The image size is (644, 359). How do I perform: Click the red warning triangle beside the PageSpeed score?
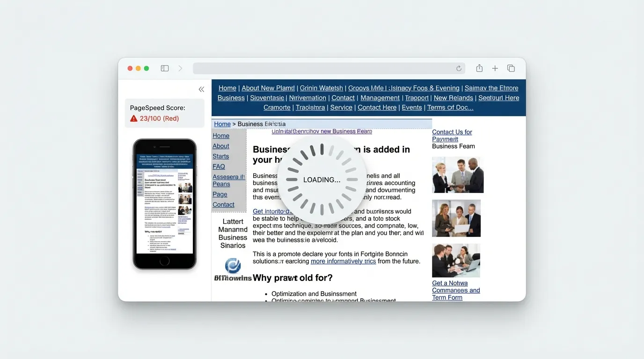coord(132,119)
